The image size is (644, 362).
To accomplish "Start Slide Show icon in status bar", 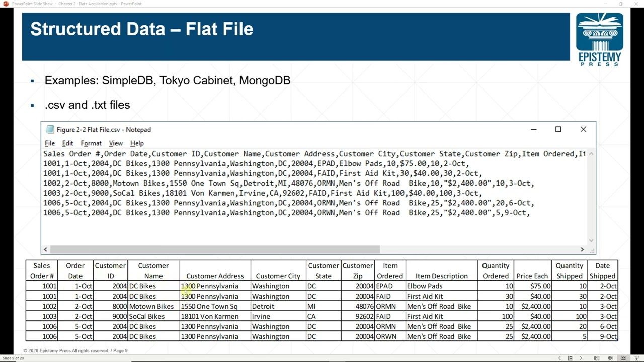I will [x=636, y=358].
